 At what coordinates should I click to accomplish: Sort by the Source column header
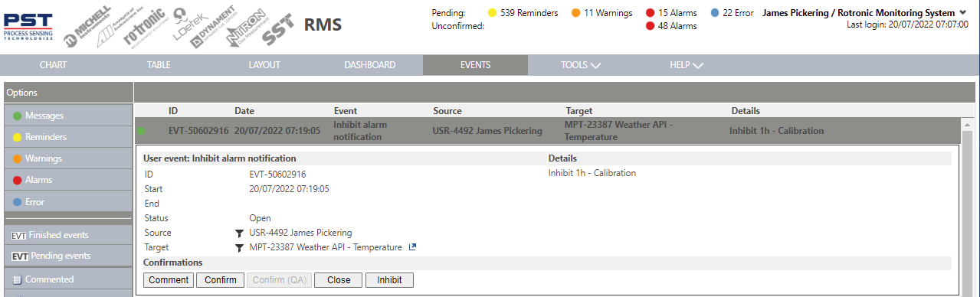tap(447, 111)
